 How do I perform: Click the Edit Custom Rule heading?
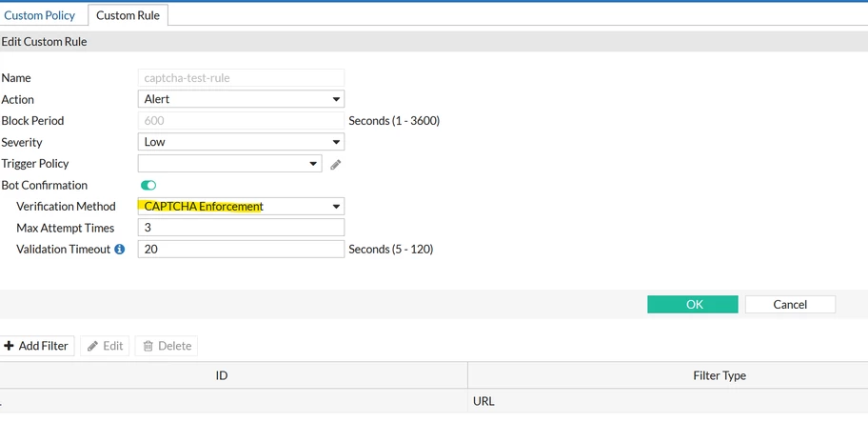pos(45,42)
